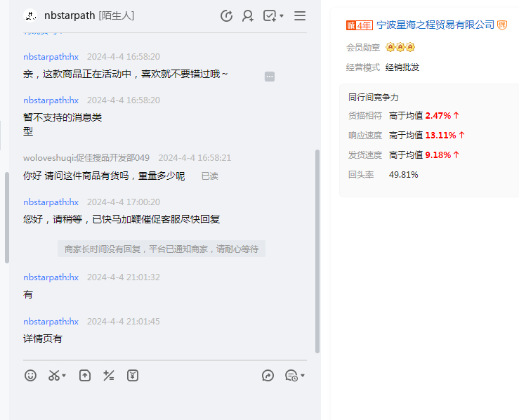This screenshot has width=519, height=420.
Task: Click the refresh icon in chat header
Action: [226, 15]
